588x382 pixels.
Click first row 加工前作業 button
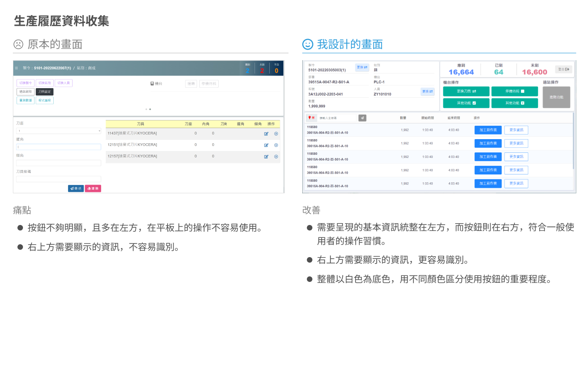[x=488, y=130]
